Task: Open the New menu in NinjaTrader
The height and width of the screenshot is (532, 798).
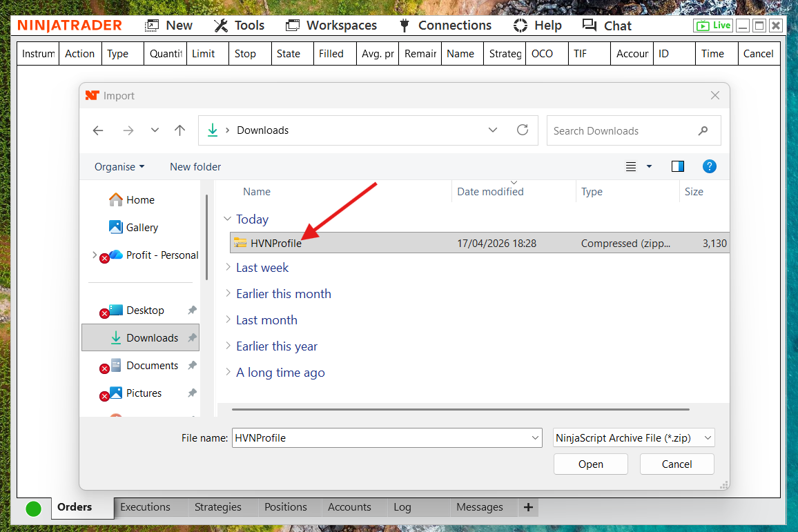Action: [x=168, y=26]
